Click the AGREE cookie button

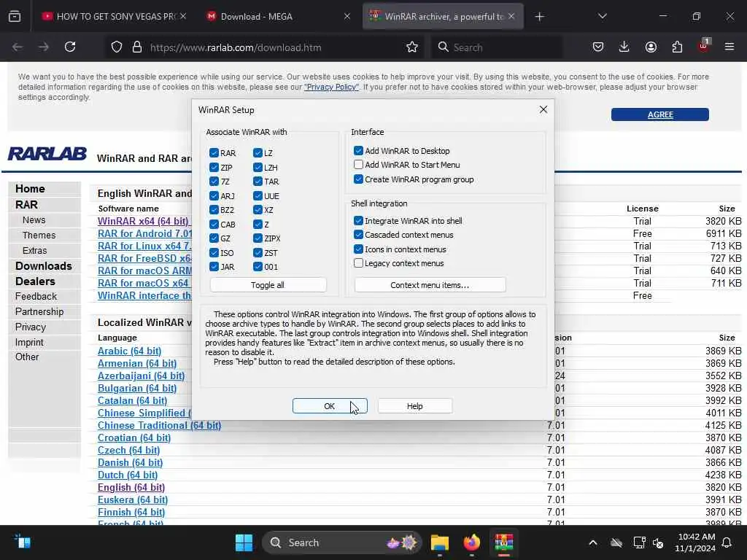point(659,114)
